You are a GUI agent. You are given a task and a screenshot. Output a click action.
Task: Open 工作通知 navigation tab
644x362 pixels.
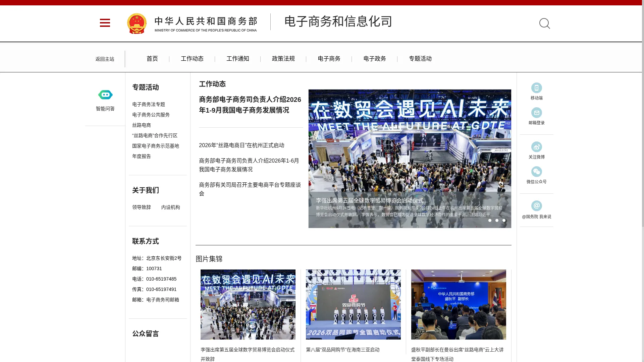[238, 59]
